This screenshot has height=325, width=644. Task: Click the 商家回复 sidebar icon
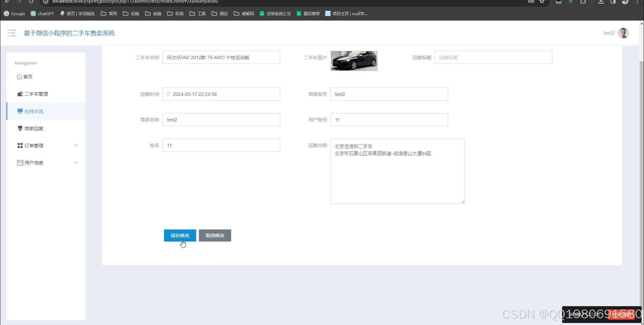(x=19, y=128)
